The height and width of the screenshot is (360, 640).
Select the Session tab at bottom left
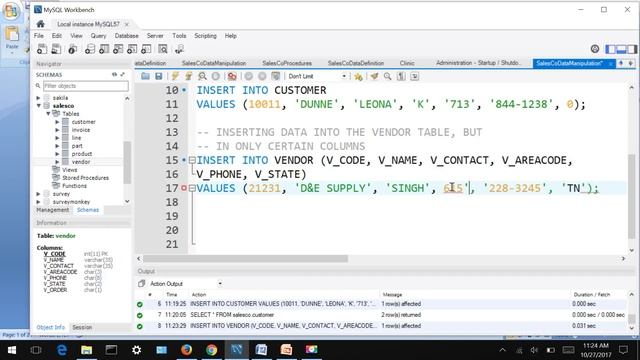coord(82,327)
